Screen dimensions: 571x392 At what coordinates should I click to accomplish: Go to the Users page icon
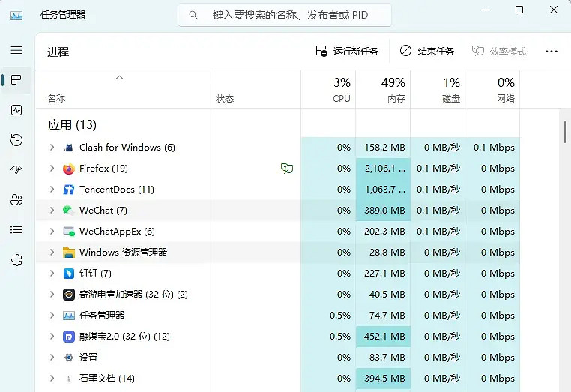click(x=16, y=200)
